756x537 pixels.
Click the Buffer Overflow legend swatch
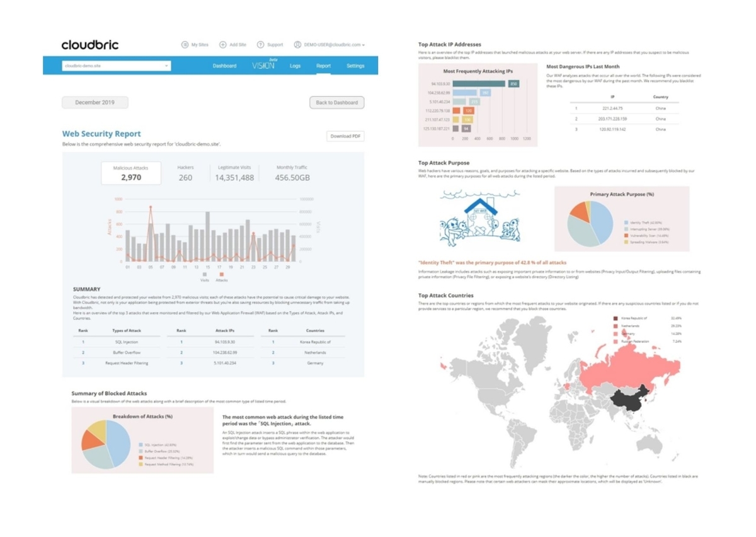140,451
